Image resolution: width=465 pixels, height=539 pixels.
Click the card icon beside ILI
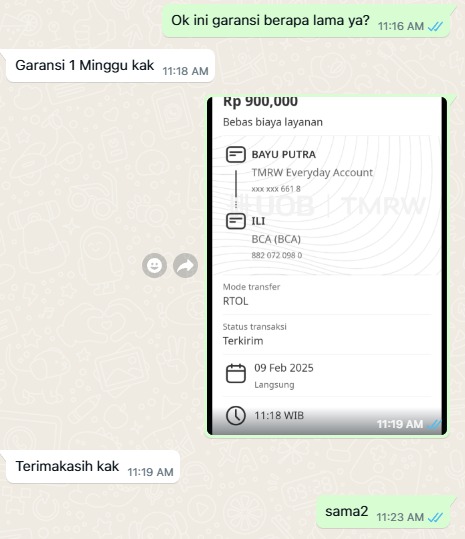pos(236,221)
